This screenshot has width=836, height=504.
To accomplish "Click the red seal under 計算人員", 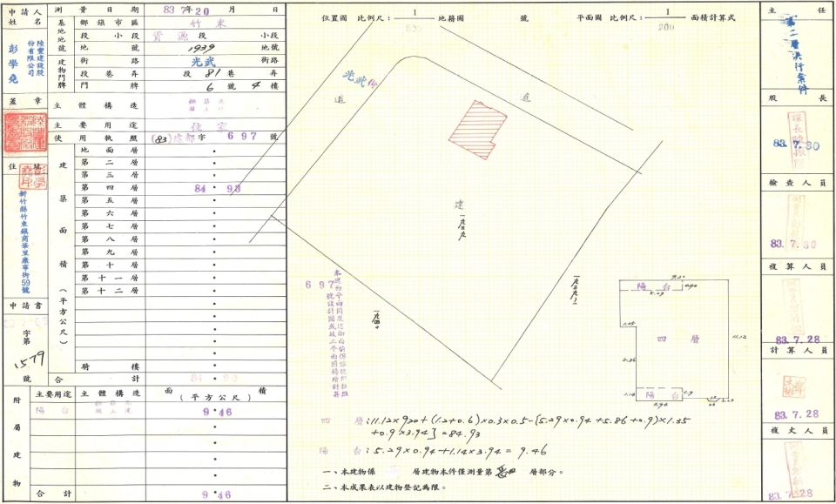I will click(x=794, y=384).
